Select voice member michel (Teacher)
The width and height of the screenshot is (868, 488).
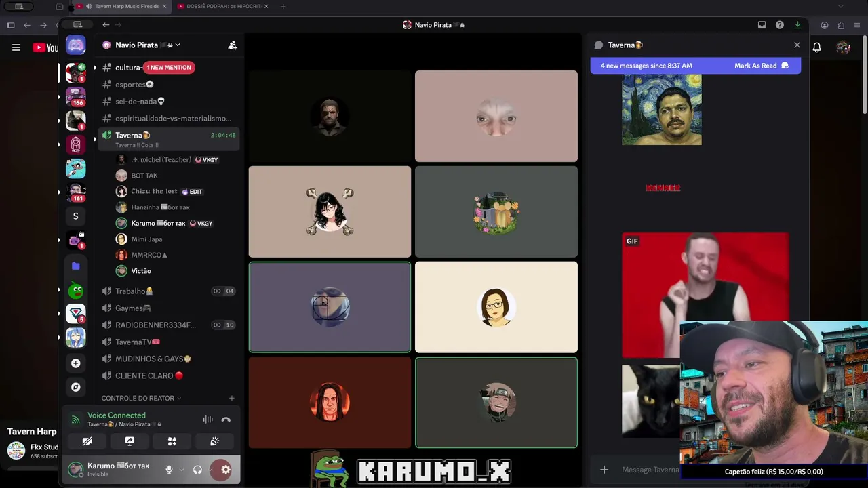176,160
